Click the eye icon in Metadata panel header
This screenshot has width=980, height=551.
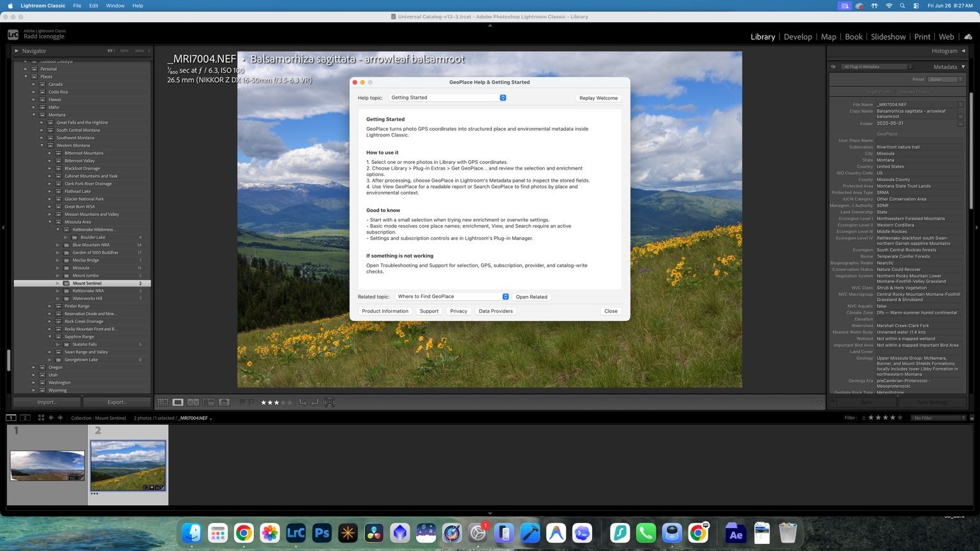[x=833, y=66]
